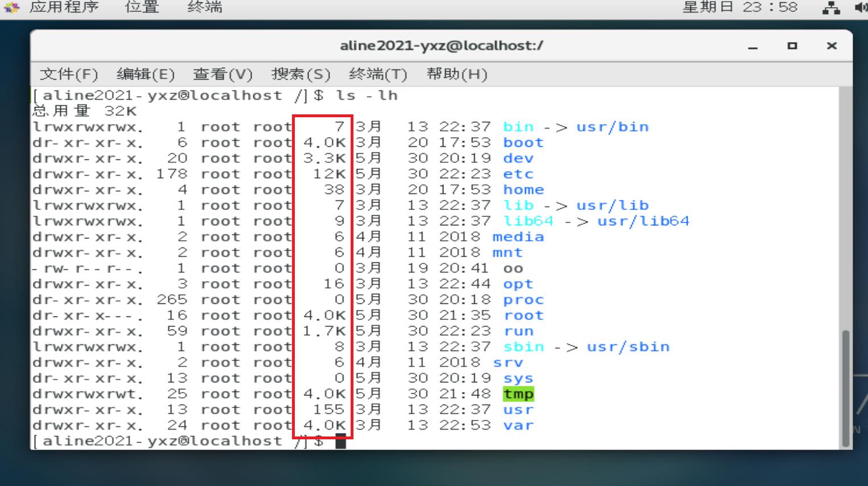
Task: Open the 位置 menu in top panel
Action: click(x=142, y=7)
